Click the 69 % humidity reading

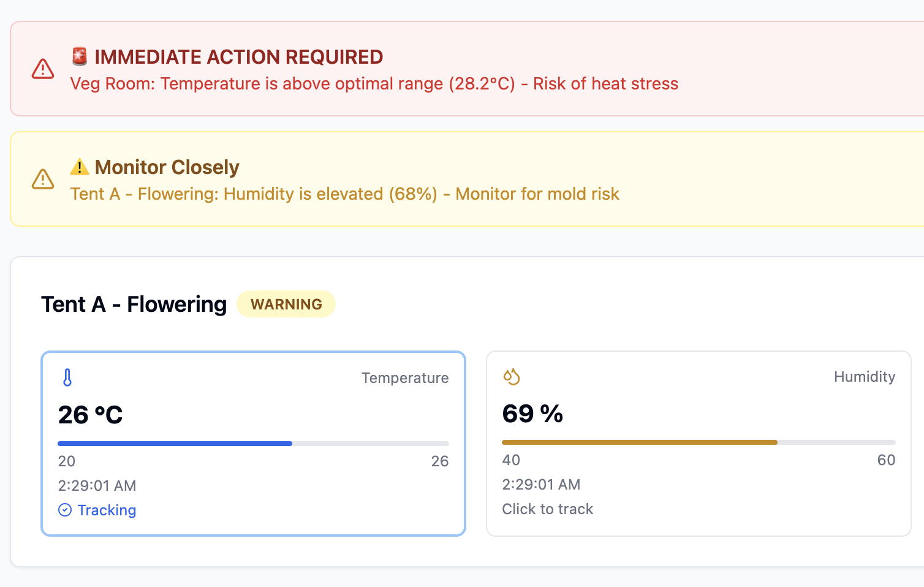coord(532,414)
